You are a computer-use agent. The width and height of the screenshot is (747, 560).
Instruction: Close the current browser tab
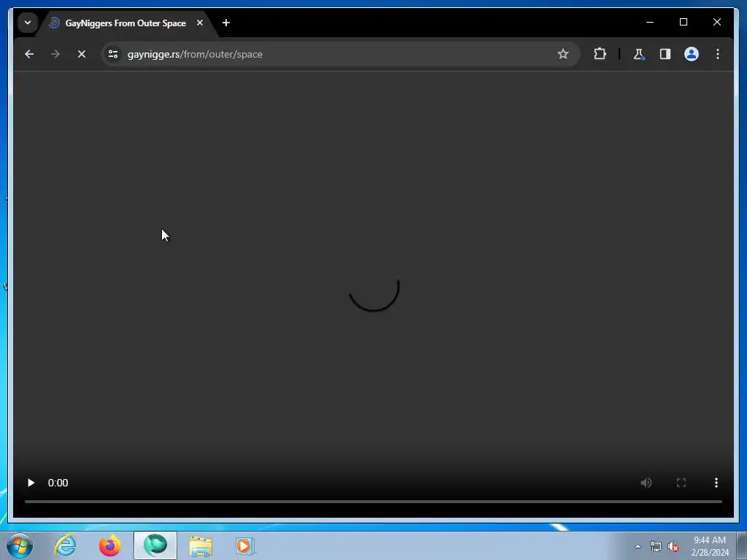click(200, 23)
